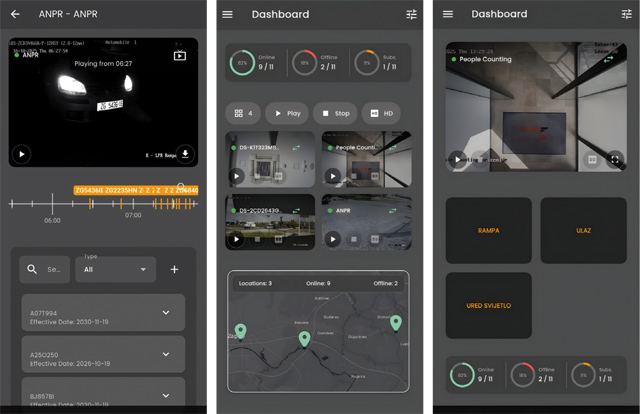Open filter settings on middle Dashboard
Screen dimensions: 640x414
pyautogui.click(x=411, y=14)
